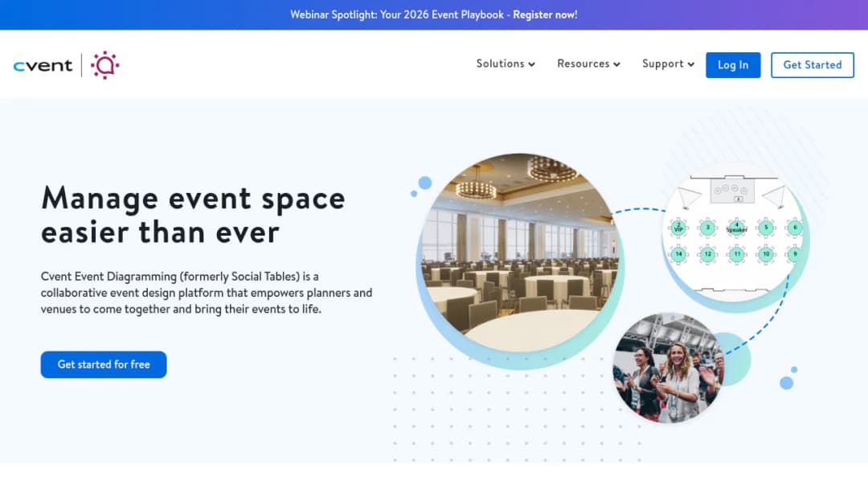Click the Cvent wordmark logo
The height and width of the screenshot is (489, 868).
coord(43,65)
